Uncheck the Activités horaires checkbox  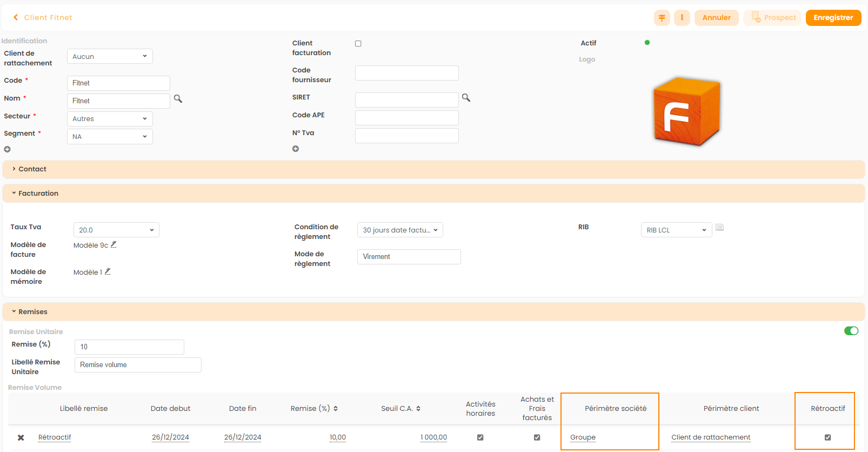[480, 437]
